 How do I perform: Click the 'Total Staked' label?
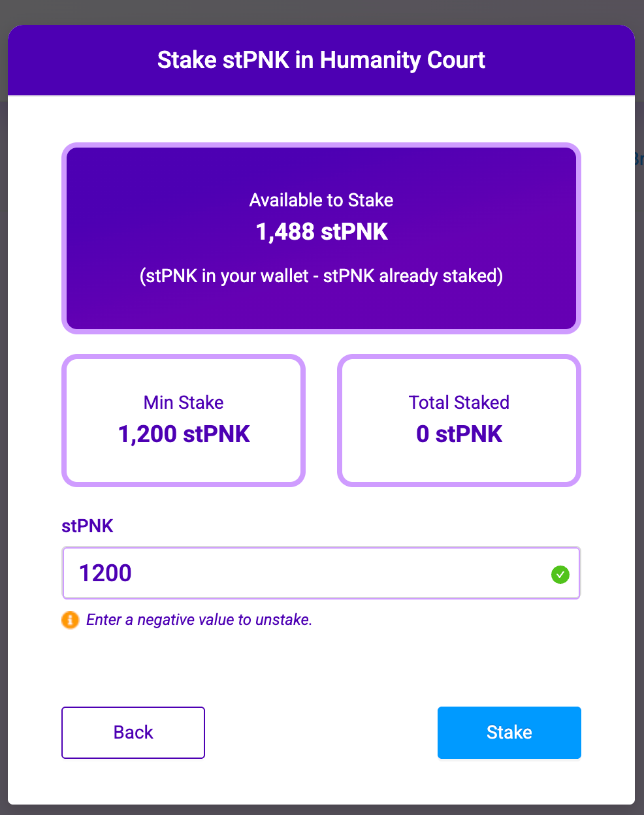point(459,402)
